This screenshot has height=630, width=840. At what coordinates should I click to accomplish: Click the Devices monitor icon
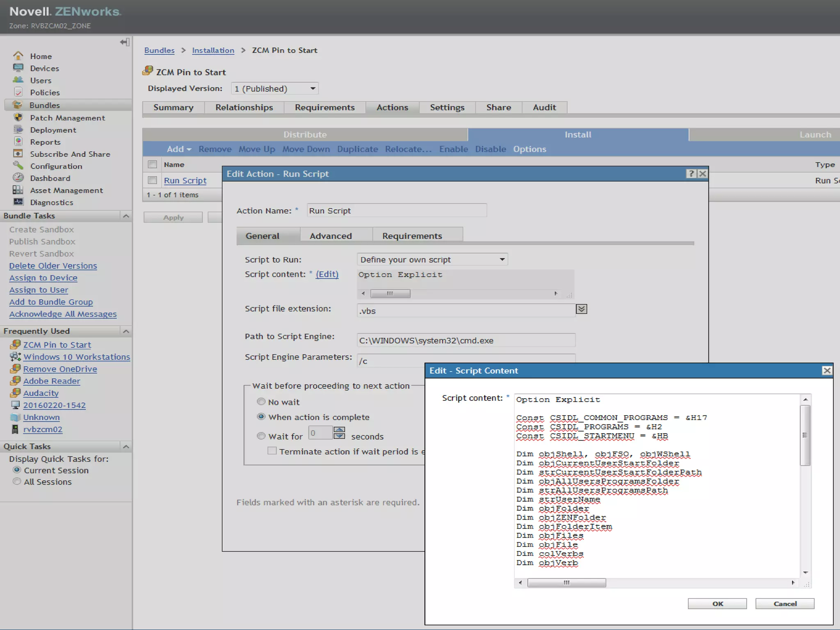pos(18,68)
